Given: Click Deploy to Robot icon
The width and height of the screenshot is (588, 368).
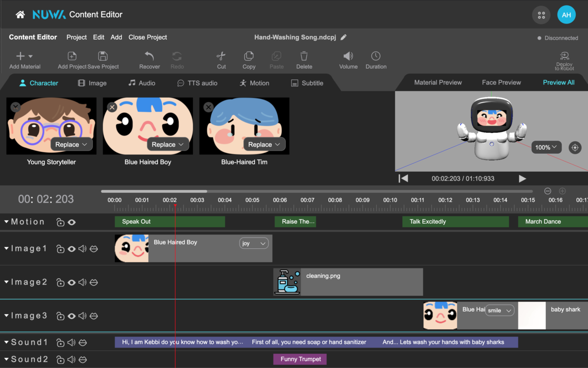Looking at the screenshot, I should coord(564,56).
